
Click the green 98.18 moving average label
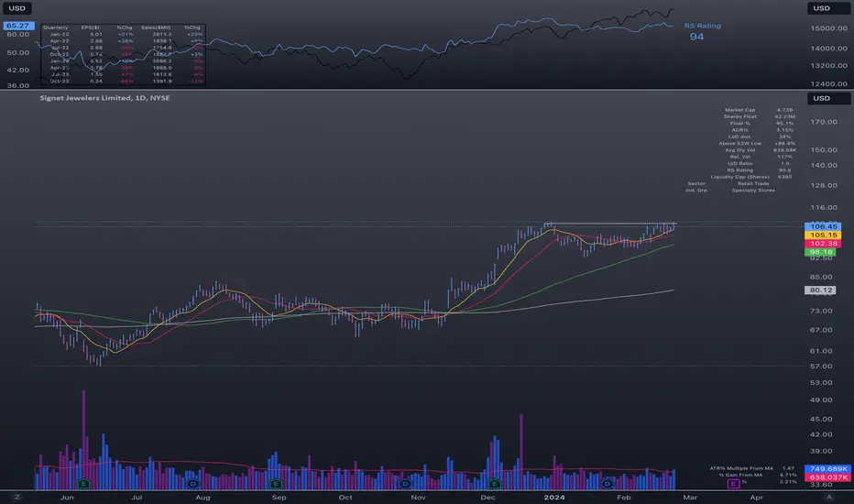point(820,252)
